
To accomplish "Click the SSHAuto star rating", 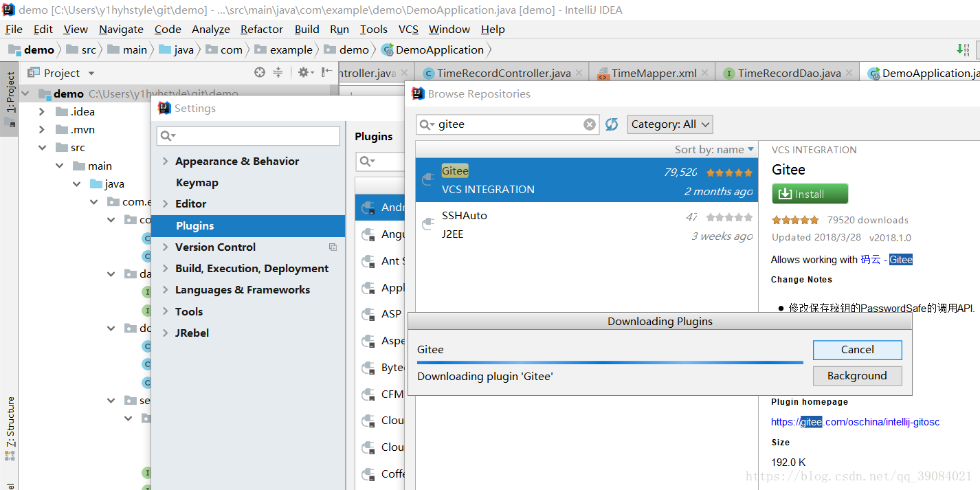I will coord(729,217).
